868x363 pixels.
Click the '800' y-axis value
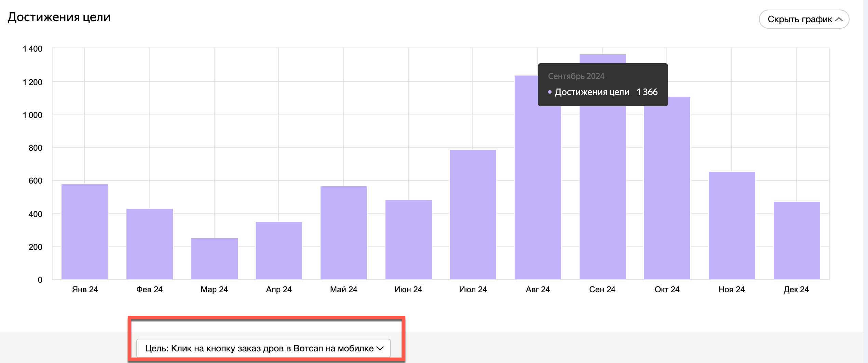tap(36, 148)
